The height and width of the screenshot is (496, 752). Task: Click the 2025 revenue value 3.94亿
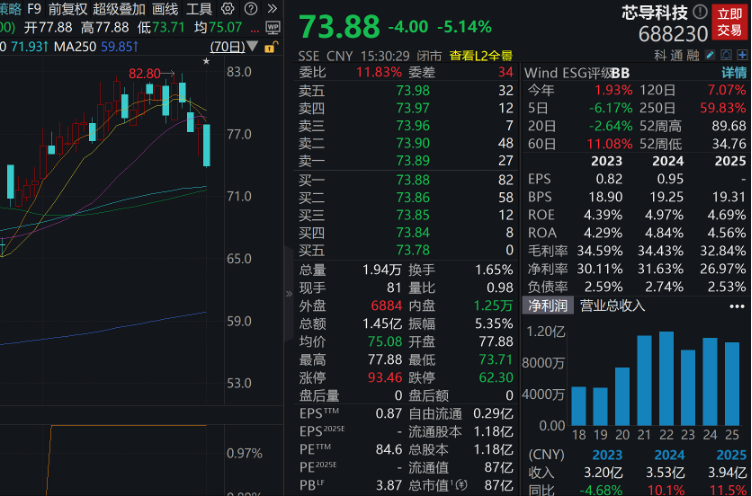tap(728, 472)
